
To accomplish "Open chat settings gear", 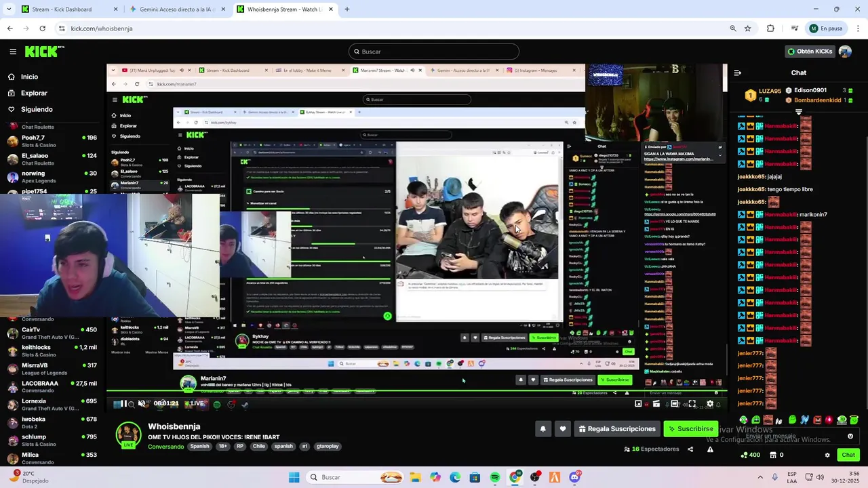I will (827, 455).
